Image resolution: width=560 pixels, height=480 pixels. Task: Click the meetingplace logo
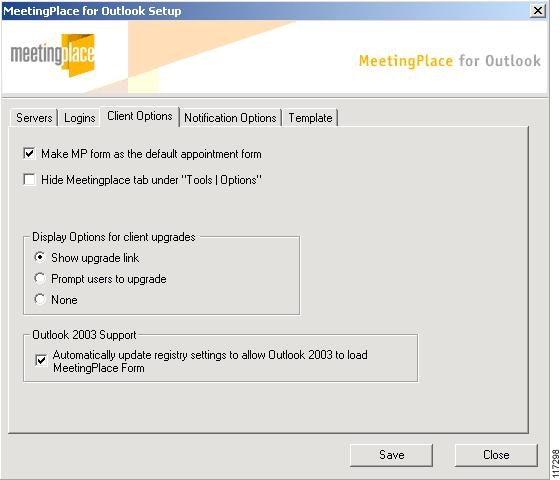click(x=53, y=55)
